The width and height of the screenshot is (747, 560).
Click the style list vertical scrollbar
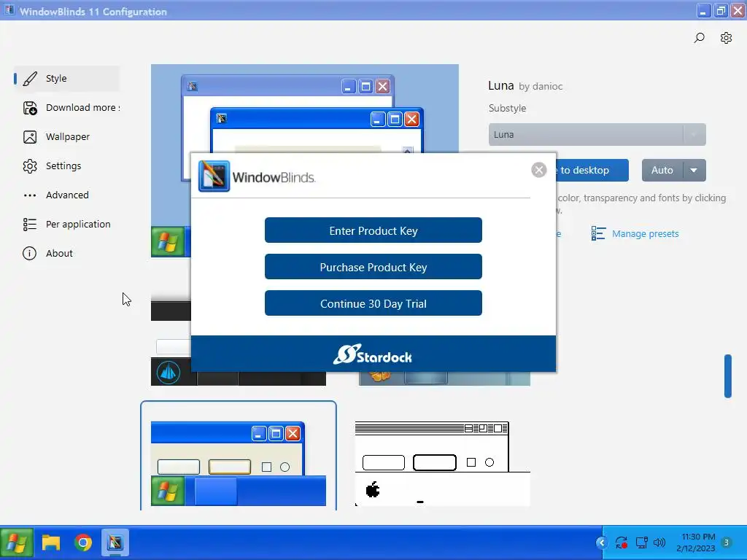click(x=727, y=376)
